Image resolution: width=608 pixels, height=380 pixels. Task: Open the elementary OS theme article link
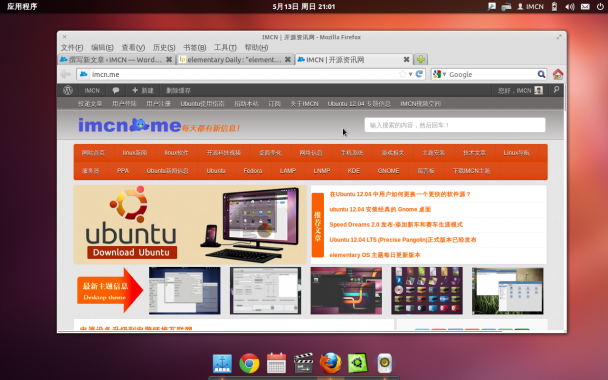pyautogui.click(x=375, y=255)
